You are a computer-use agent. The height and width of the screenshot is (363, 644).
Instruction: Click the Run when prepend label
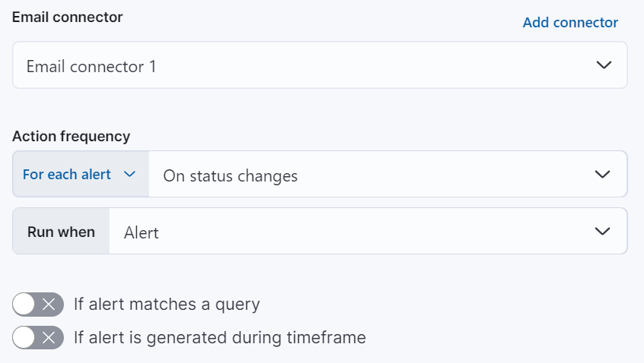tap(62, 232)
